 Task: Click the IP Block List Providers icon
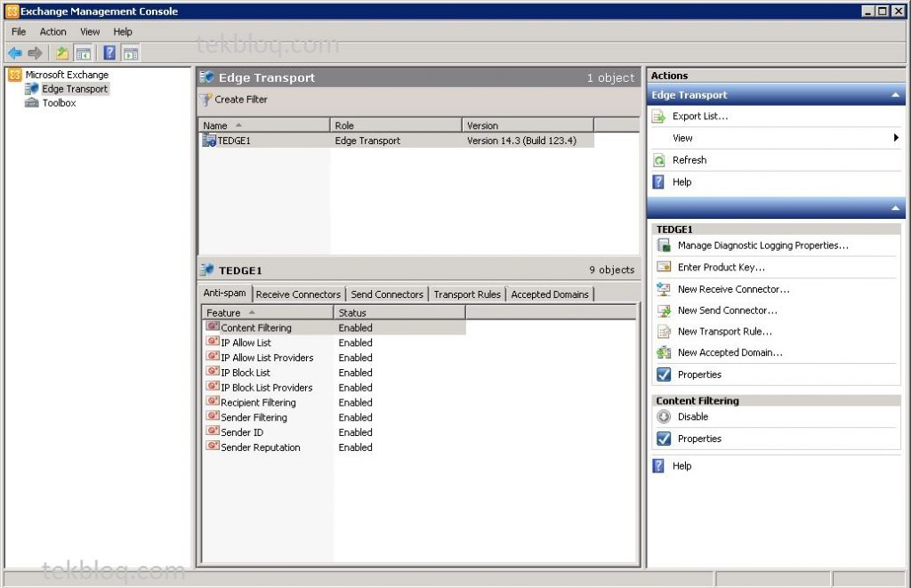(213, 386)
